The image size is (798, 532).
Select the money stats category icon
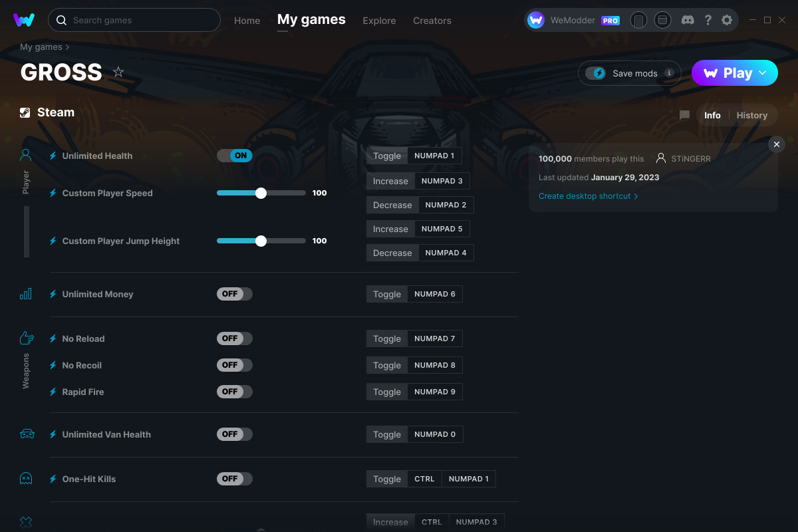(26, 294)
